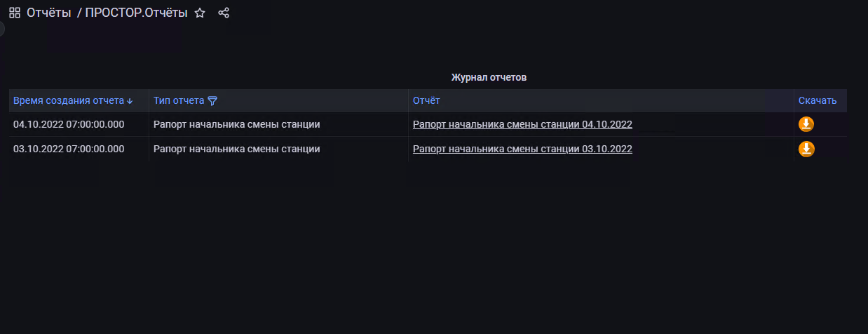The height and width of the screenshot is (334, 868).
Task: Select the 04.10.2022 07:00:00.000 timestamp cell
Action: 69,125
